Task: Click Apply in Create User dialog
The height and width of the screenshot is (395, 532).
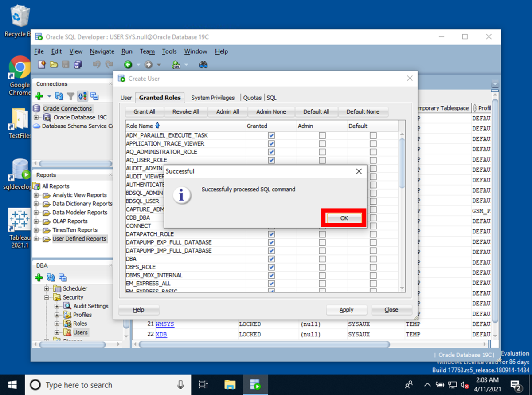Action: (x=347, y=310)
